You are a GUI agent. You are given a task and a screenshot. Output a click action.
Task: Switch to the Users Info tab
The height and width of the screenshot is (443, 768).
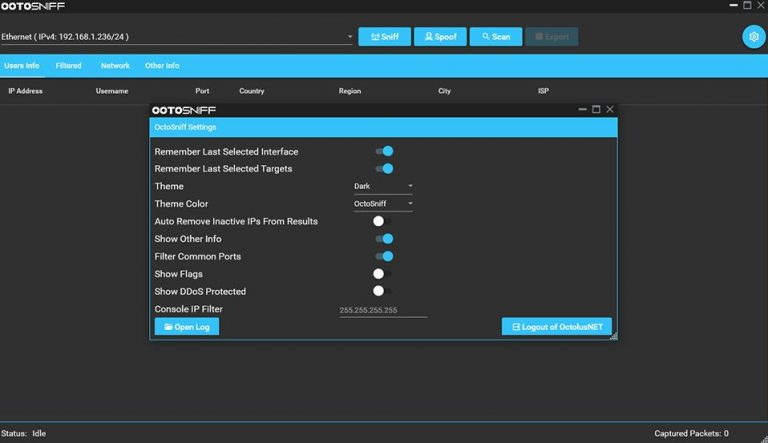point(22,66)
